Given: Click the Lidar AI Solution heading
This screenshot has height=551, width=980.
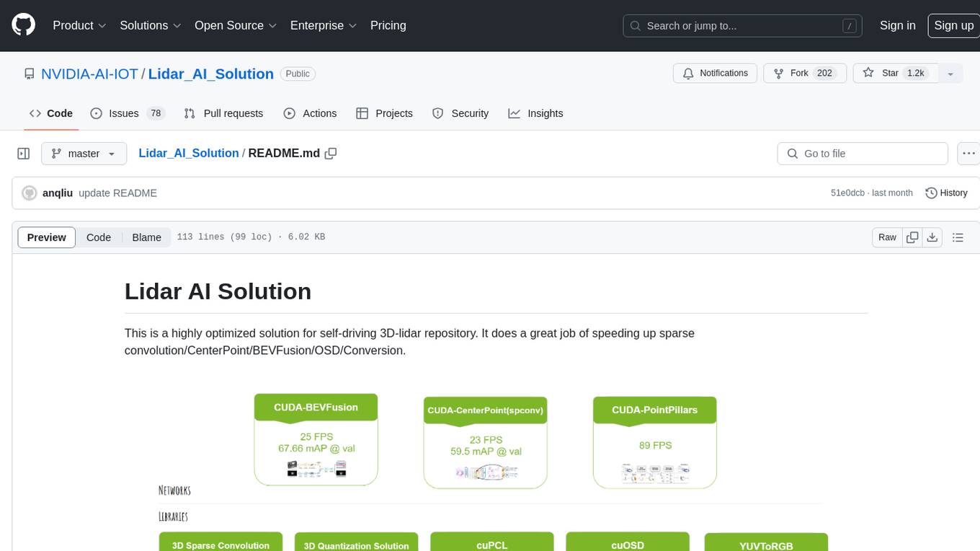Looking at the screenshot, I should pyautogui.click(x=218, y=291).
